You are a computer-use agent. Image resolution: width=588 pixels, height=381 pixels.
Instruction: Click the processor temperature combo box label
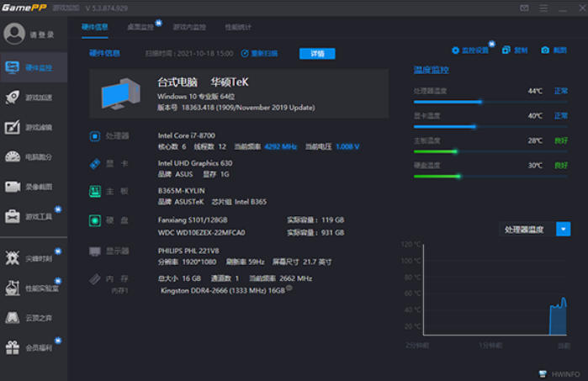524,230
